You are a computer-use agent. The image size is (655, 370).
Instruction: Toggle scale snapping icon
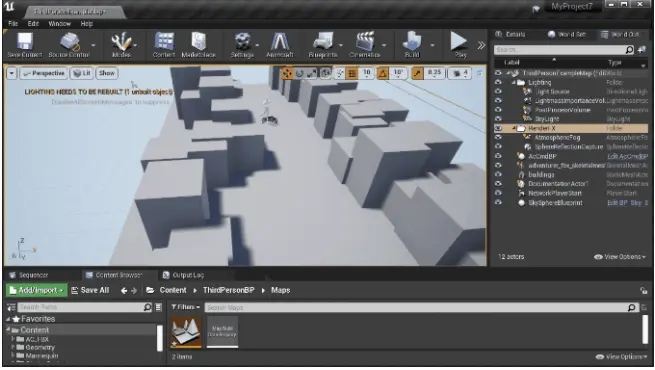(x=417, y=73)
